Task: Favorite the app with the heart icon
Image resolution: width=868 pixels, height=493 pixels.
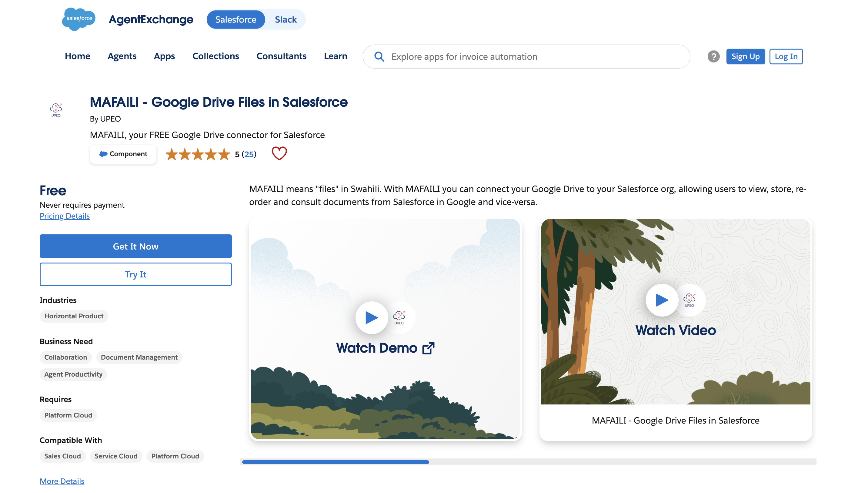Action: [279, 153]
